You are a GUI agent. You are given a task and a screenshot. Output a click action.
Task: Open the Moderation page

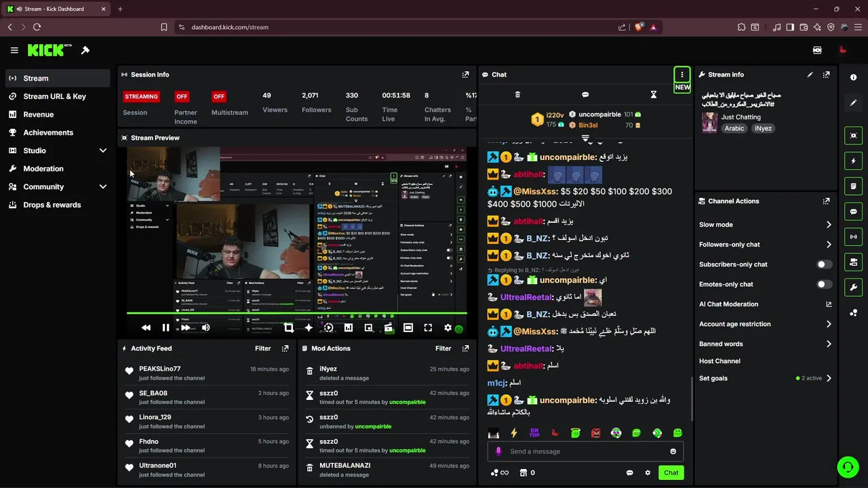[x=58, y=169]
